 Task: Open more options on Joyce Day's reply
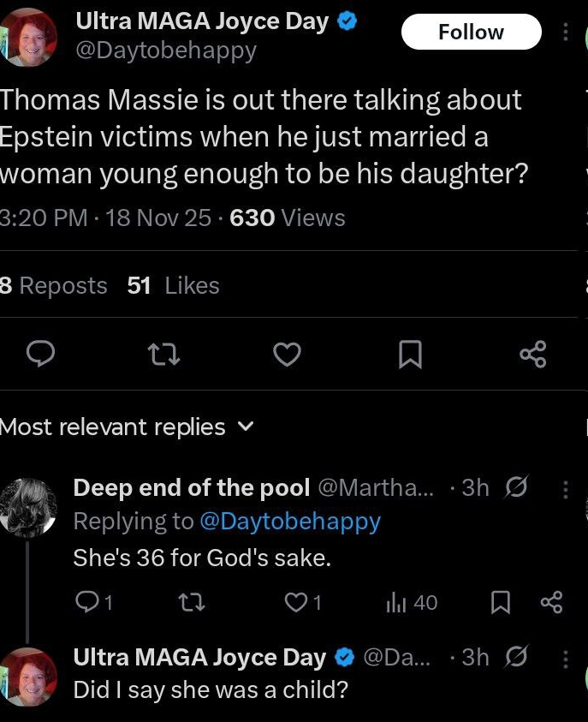point(565,659)
